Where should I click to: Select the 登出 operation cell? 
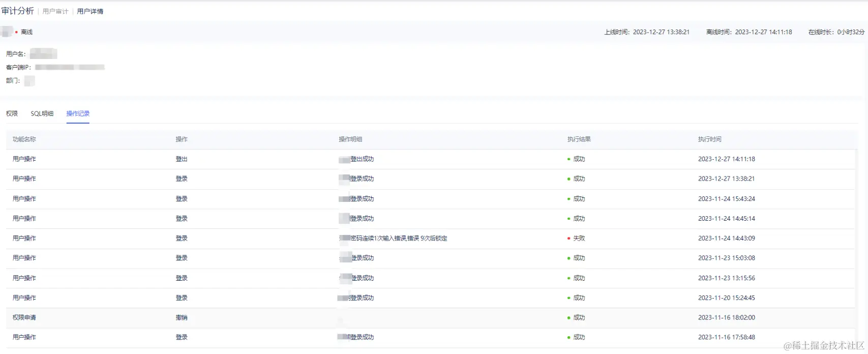pos(182,159)
